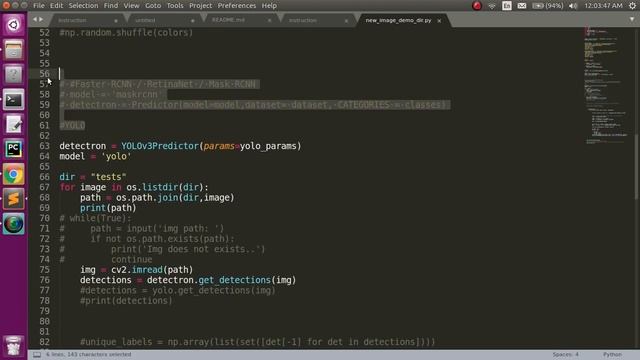This screenshot has height=360, width=640.
Task: Click the #unique_labels comment on line 82
Action: 258,342
